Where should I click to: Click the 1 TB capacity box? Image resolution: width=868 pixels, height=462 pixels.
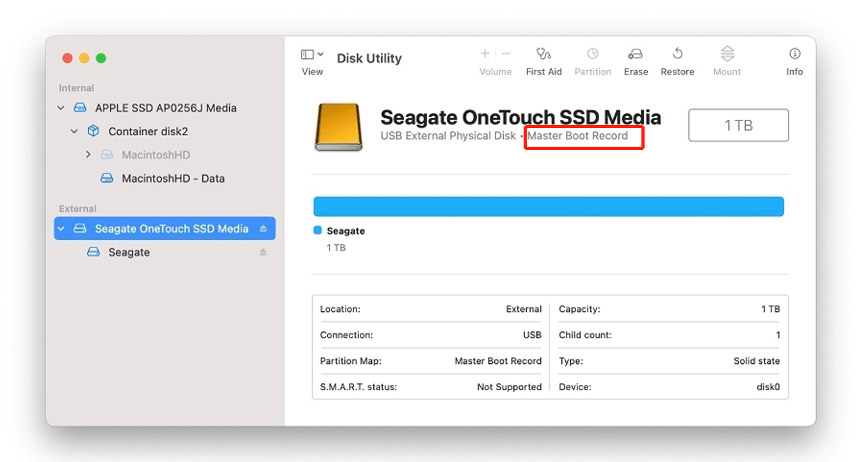tap(739, 125)
